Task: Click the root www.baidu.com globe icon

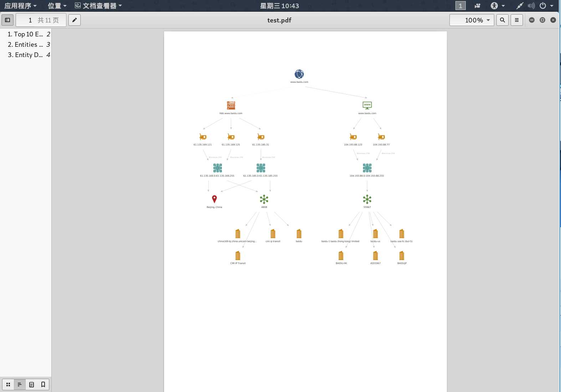Action: [x=299, y=74]
